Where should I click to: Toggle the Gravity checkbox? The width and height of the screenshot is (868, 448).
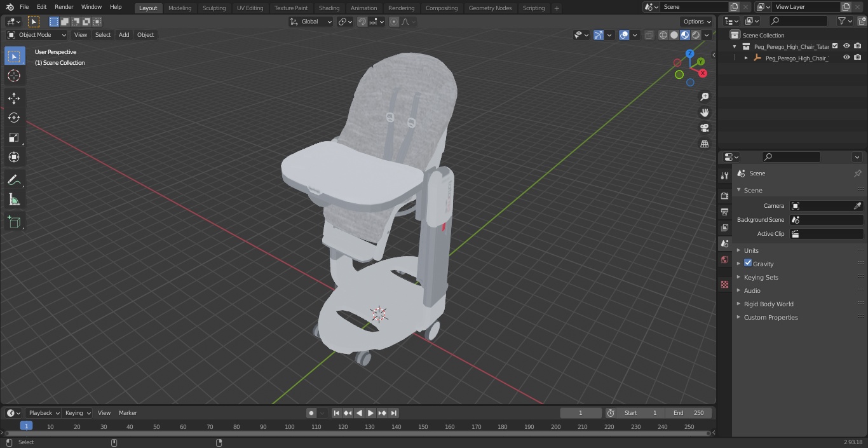[x=748, y=263]
